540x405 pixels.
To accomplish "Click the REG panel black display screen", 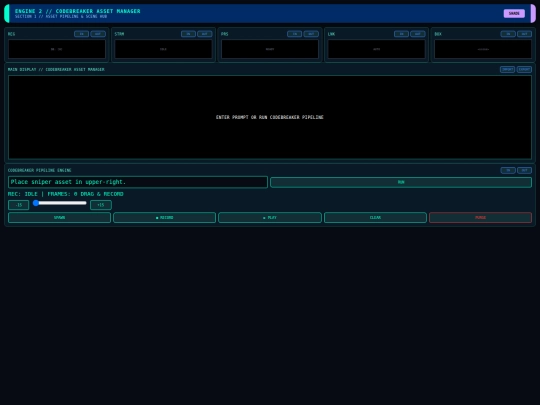I will (57, 49).
